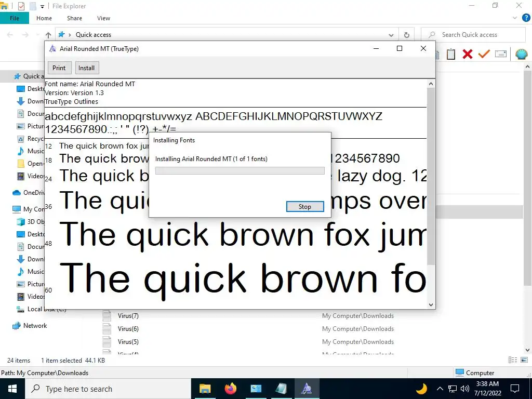Click the Rename ribbon icon
This screenshot has width=532, height=399.
point(500,54)
